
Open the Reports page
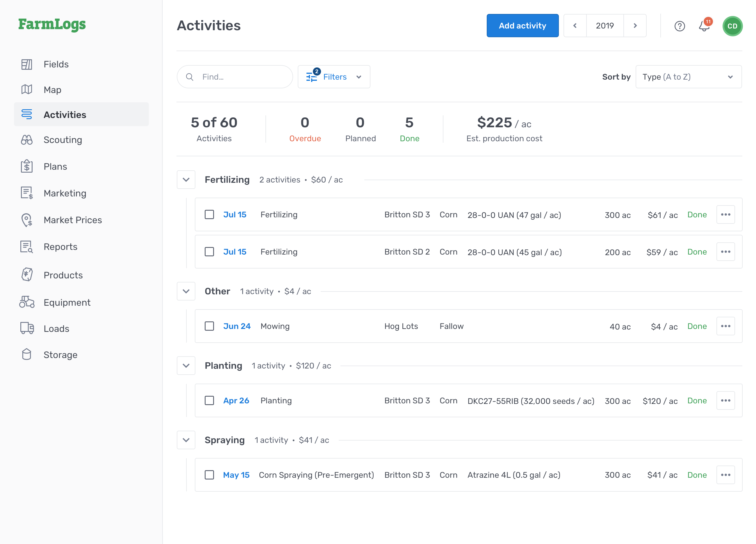click(81, 247)
